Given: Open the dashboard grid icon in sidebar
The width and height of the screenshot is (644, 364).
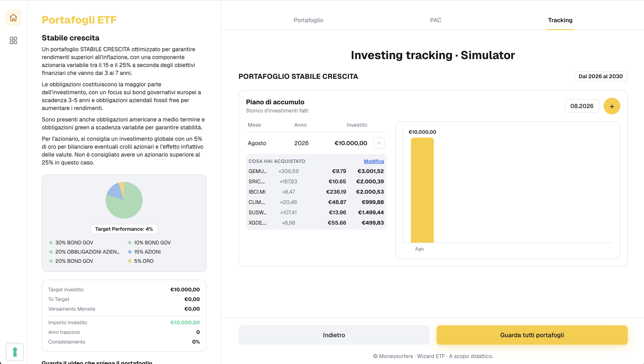Looking at the screenshot, I should click(x=13, y=40).
